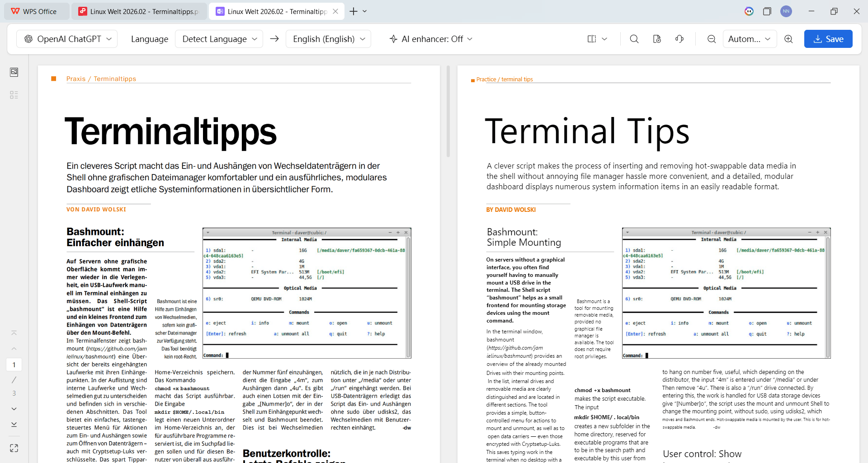Switch to the first Linux Welt PDF tab
868x463 pixels.
[x=139, y=11]
